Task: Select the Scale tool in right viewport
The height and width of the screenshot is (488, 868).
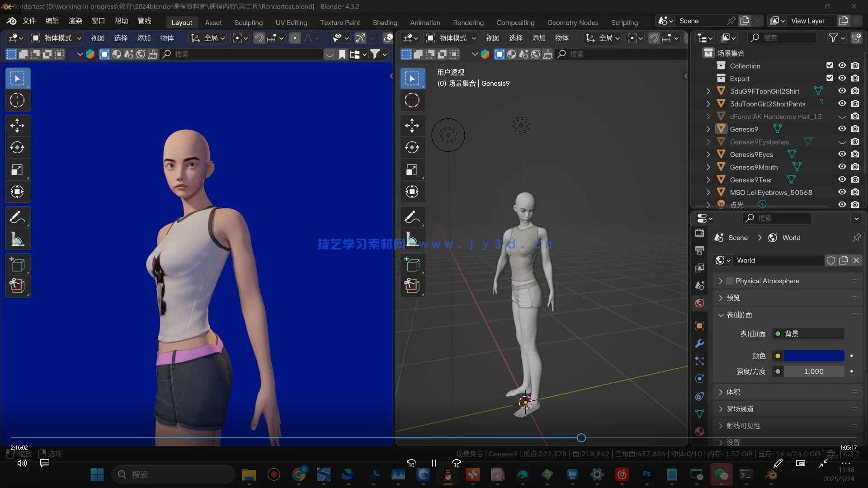Action: [412, 170]
